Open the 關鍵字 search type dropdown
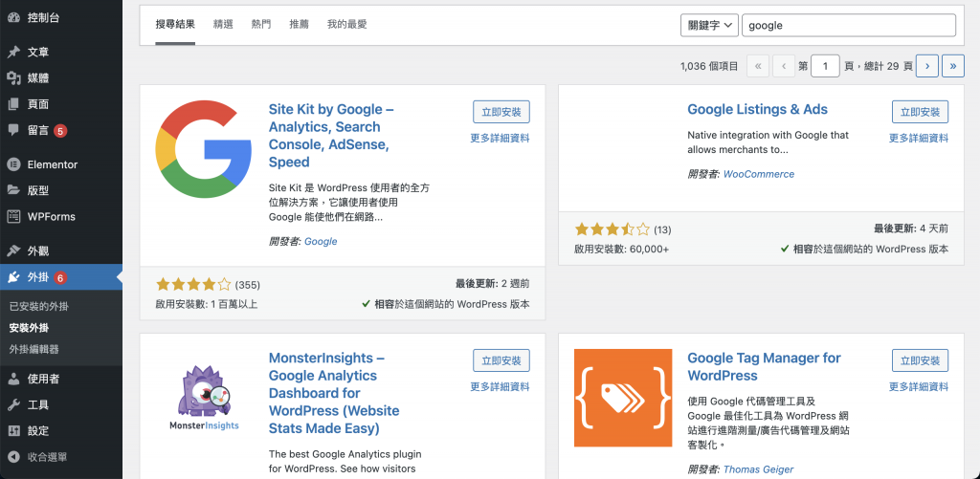The image size is (980, 479). point(709,26)
